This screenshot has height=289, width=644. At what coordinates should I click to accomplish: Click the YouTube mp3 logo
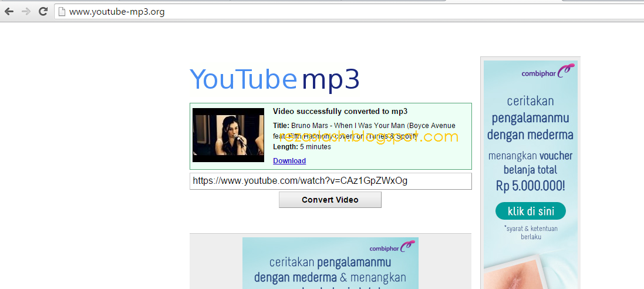coord(274,79)
